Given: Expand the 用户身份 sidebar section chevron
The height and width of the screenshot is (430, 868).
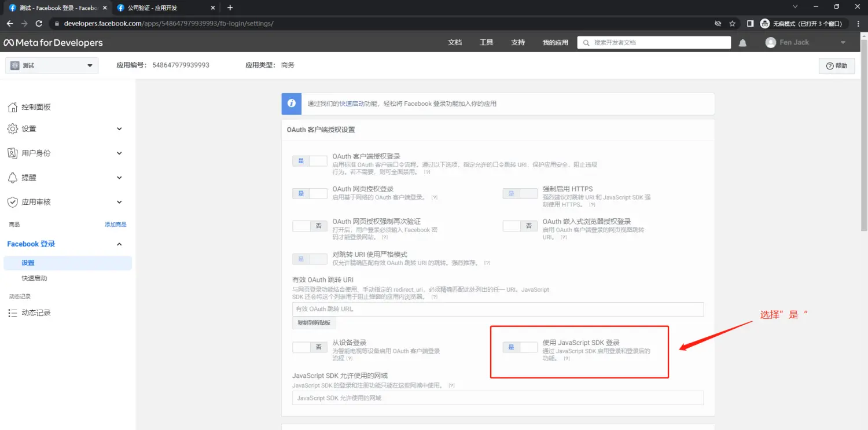Looking at the screenshot, I should click(119, 153).
